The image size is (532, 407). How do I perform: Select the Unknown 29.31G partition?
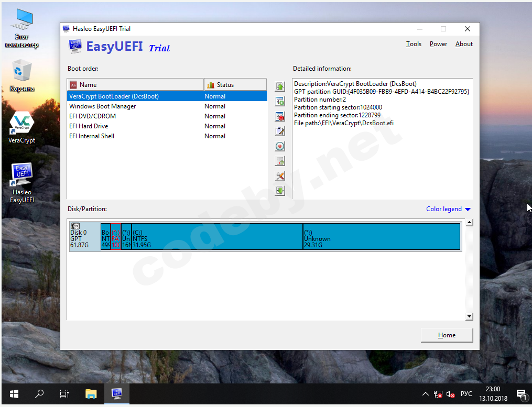point(382,236)
